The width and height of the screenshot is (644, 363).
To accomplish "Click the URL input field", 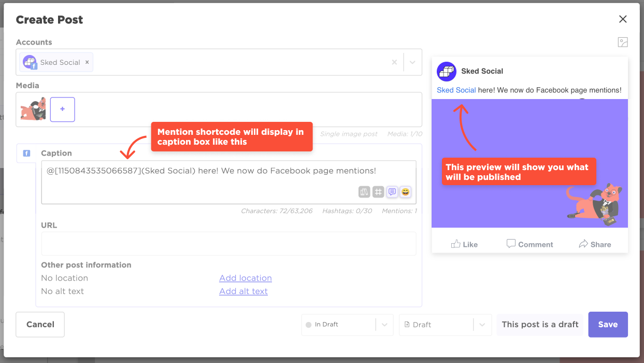I will point(228,244).
